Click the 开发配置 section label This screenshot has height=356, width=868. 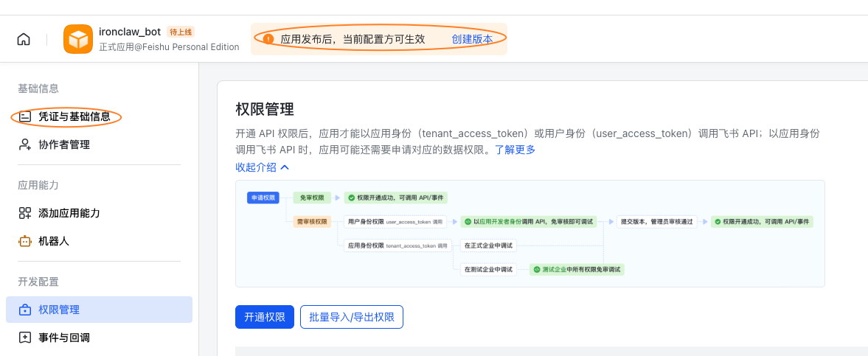point(38,282)
